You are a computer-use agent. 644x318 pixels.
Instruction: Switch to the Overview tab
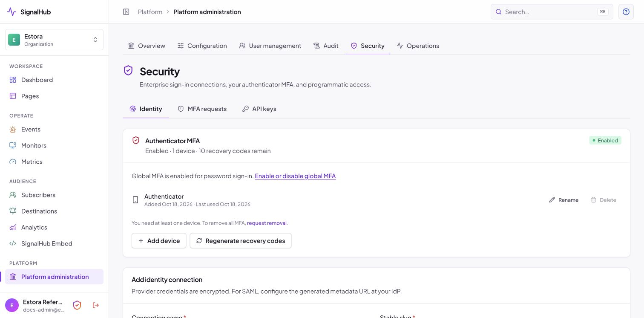click(147, 46)
